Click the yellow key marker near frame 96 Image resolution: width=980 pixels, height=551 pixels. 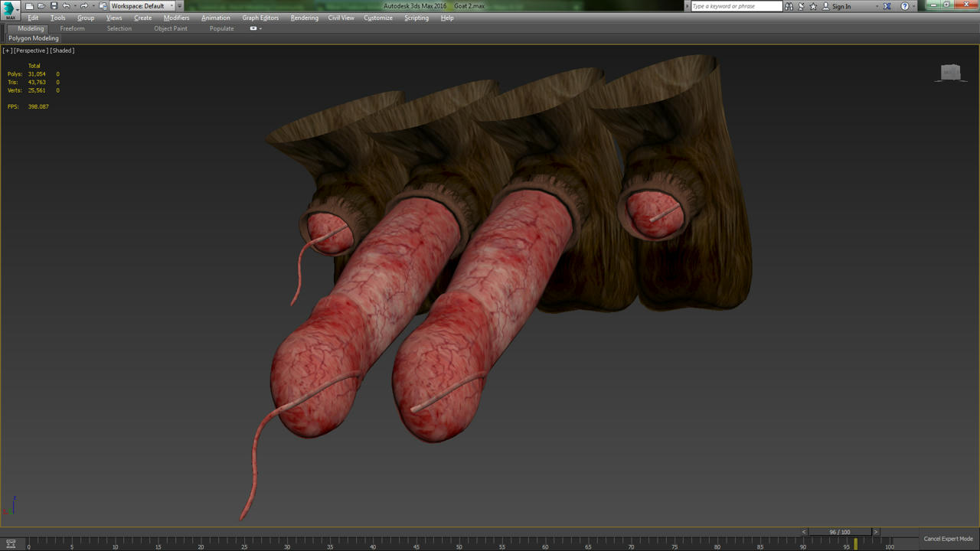[856, 544]
